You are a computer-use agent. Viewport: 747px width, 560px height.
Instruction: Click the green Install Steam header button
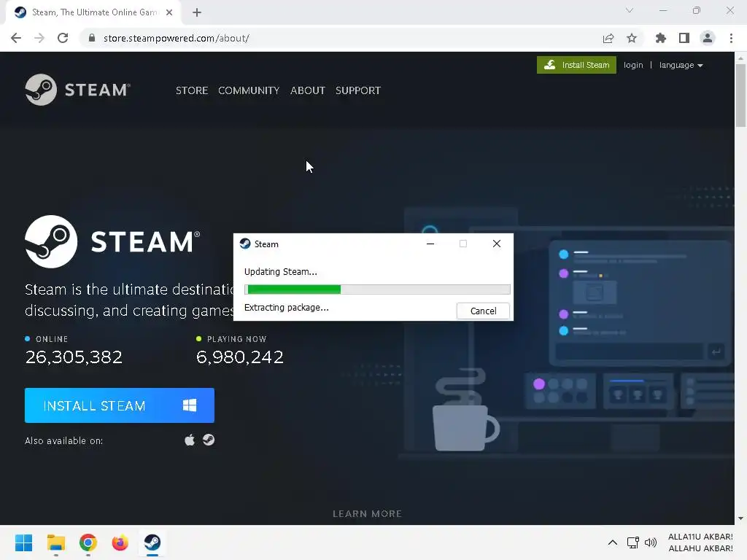tap(576, 65)
